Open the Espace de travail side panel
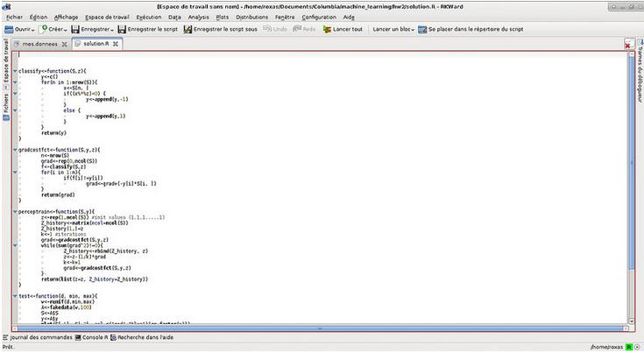Viewport: 644px width, 353px height. coord(6,63)
